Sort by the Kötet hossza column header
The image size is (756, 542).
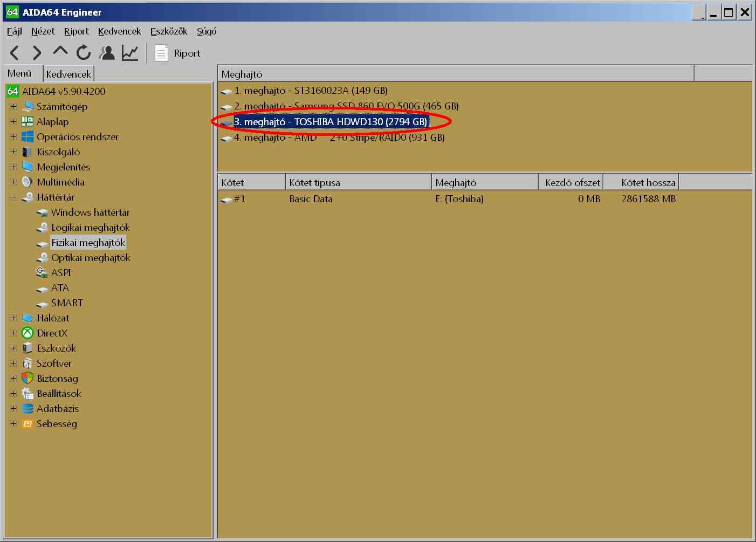(x=641, y=182)
